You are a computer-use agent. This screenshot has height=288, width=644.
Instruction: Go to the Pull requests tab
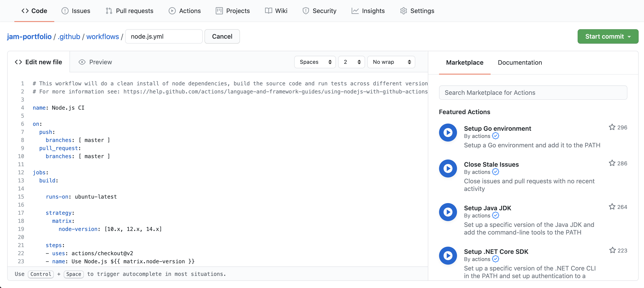129,11
